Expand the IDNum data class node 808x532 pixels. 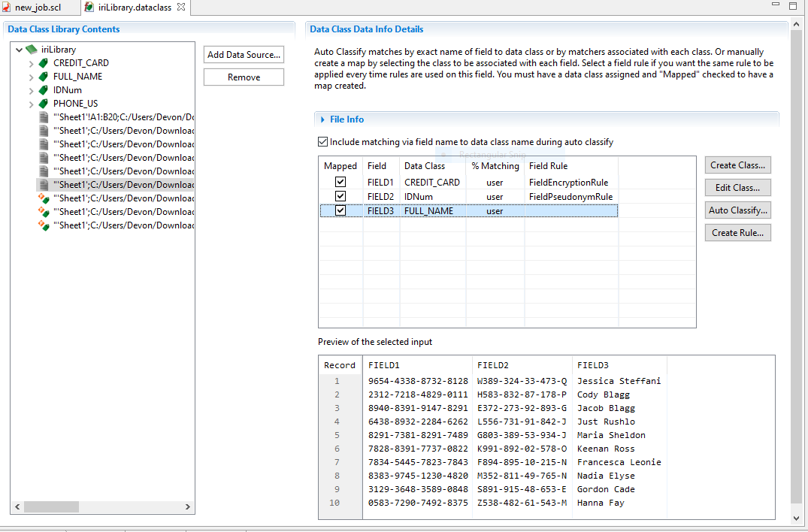pyautogui.click(x=32, y=91)
